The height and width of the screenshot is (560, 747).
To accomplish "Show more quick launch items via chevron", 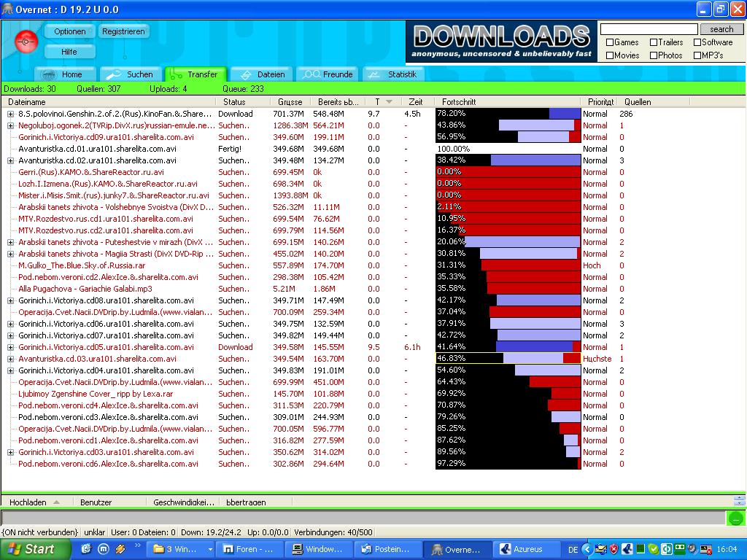I will point(138,545).
